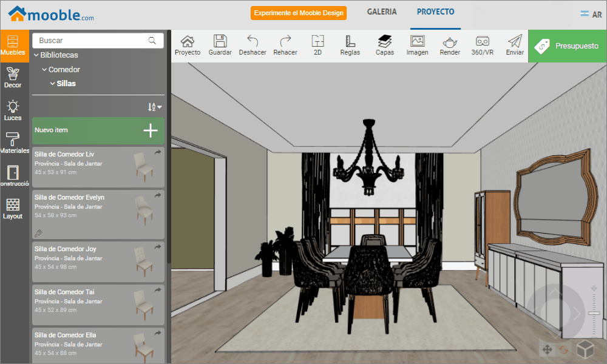Click share arrow on Silla de Comedor Joy
The image size is (607, 364).
coord(158,246)
